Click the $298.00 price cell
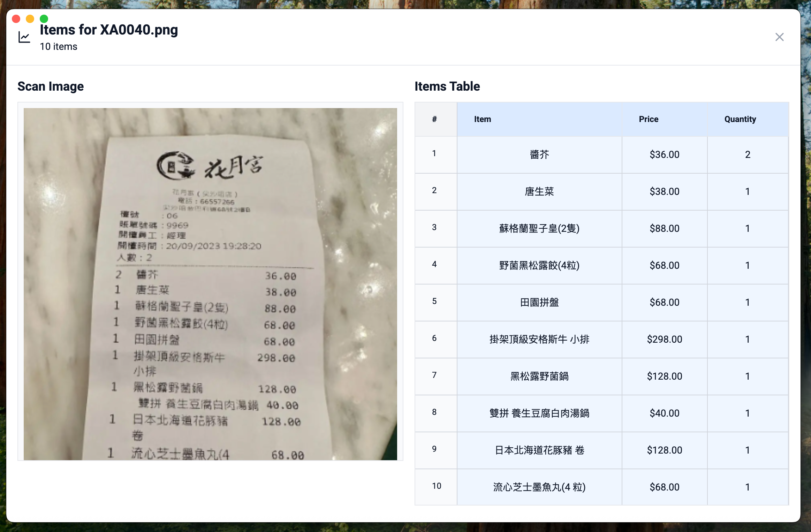811x532 pixels. coord(664,339)
